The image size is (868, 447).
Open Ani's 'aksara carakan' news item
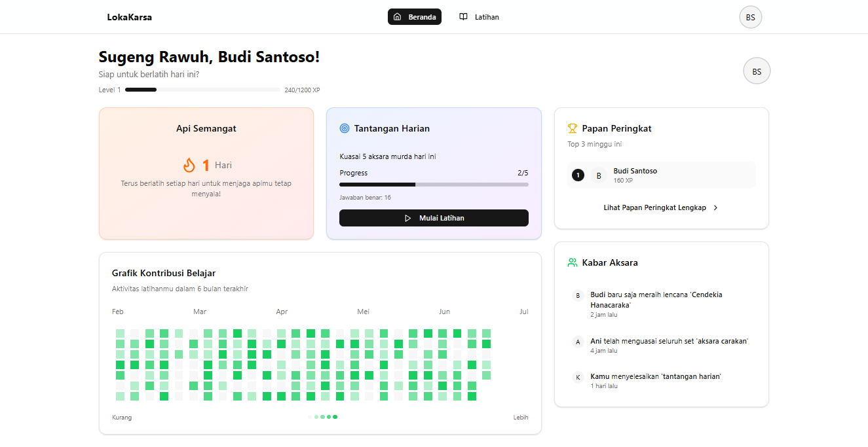pos(661,346)
